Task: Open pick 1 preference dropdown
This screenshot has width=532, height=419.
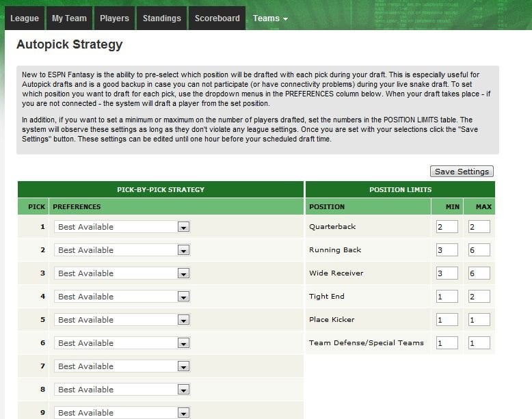Action: (x=122, y=227)
